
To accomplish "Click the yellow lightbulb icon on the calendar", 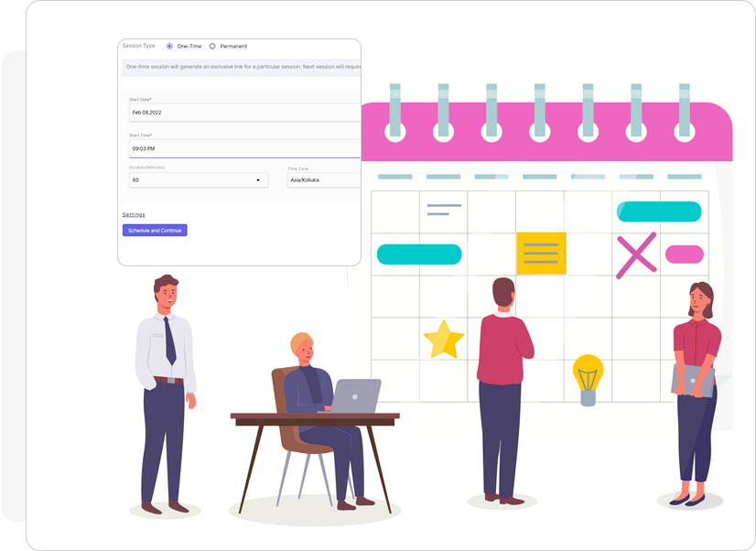I will coord(588,377).
